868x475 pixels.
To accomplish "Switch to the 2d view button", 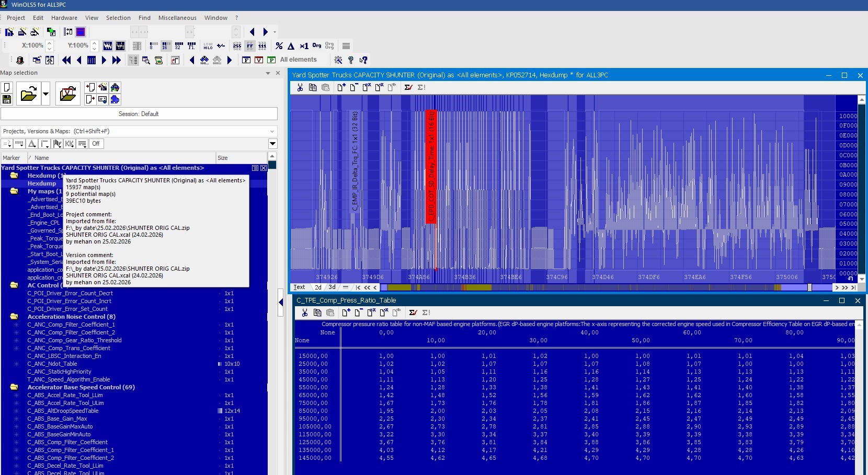I will point(318,287).
